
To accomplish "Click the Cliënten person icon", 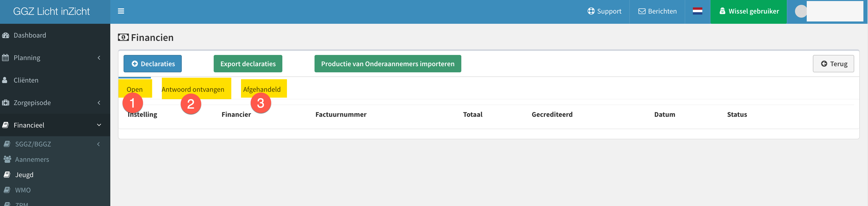I will click(5, 80).
